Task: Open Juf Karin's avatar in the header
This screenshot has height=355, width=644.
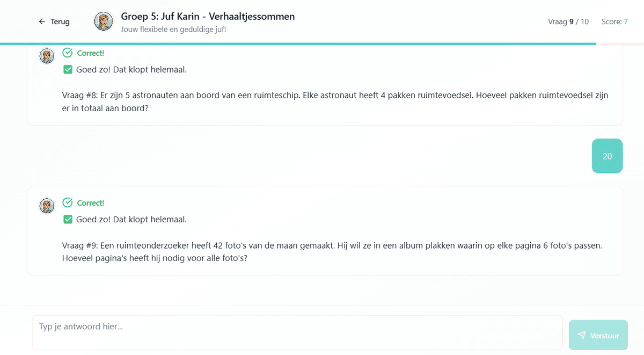Action: [x=104, y=21]
